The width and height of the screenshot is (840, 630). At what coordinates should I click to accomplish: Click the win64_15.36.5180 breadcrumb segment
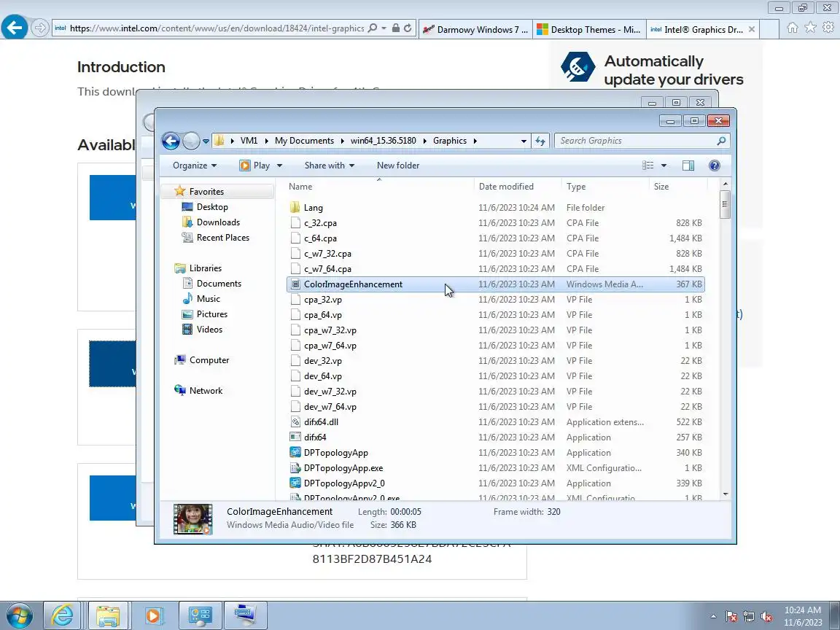pyautogui.click(x=383, y=141)
